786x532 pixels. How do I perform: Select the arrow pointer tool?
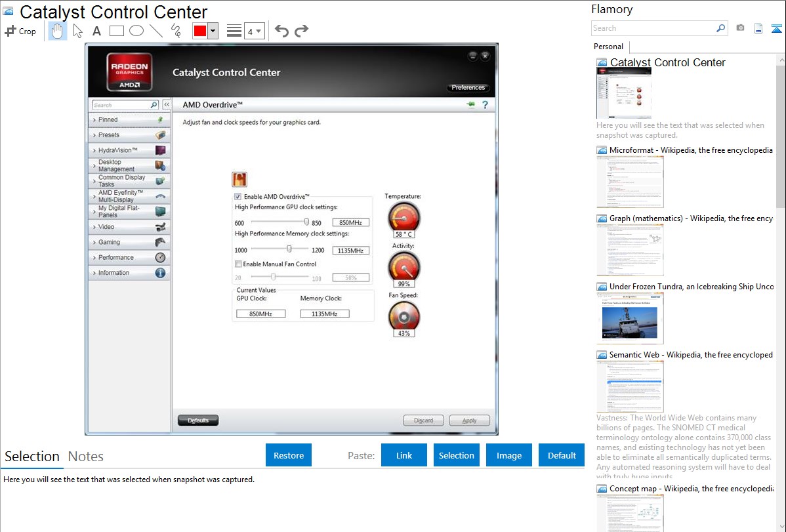[77, 31]
